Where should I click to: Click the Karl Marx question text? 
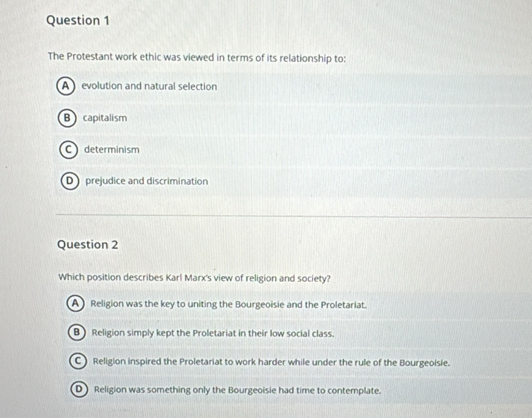click(x=195, y=277)
